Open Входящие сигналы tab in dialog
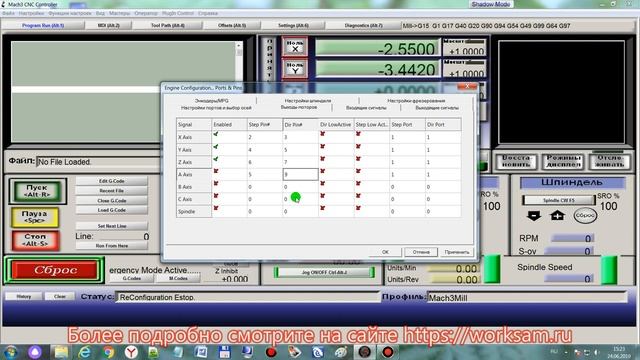The height and width of the screenshot is (360, 640). pos(366,108)
